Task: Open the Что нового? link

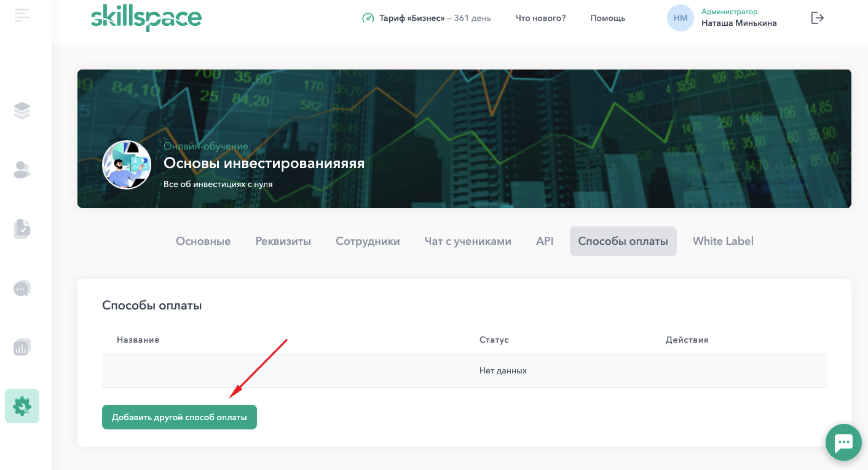Action: tap(541, 18)
